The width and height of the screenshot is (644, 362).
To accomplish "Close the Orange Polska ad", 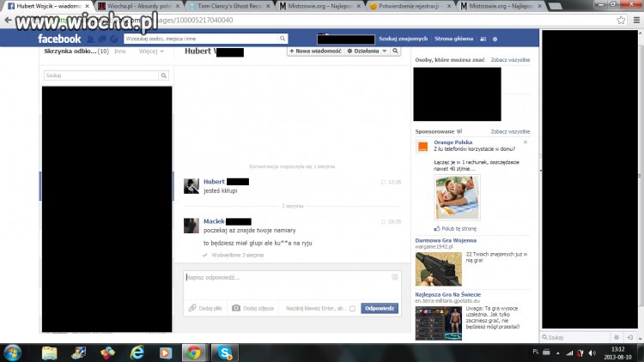I will coord(526,142).
